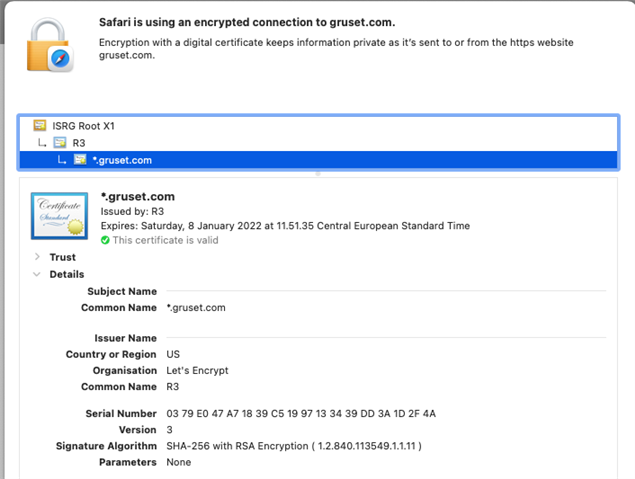Viewport: 635px width, 479px height.
Task: Select the ISRG Root X1 certificate icon
Action: coord(40,126)
